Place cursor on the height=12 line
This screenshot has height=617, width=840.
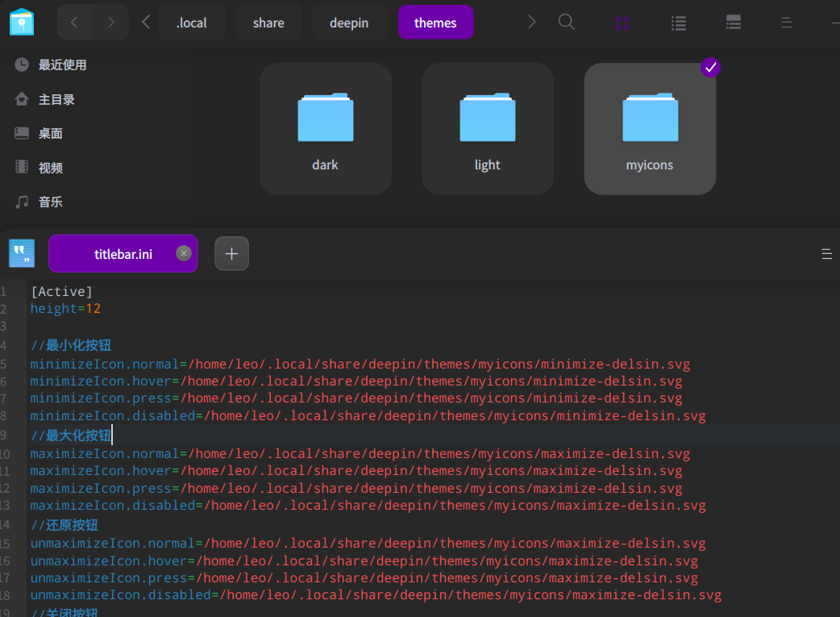click(x=66, y=309)
